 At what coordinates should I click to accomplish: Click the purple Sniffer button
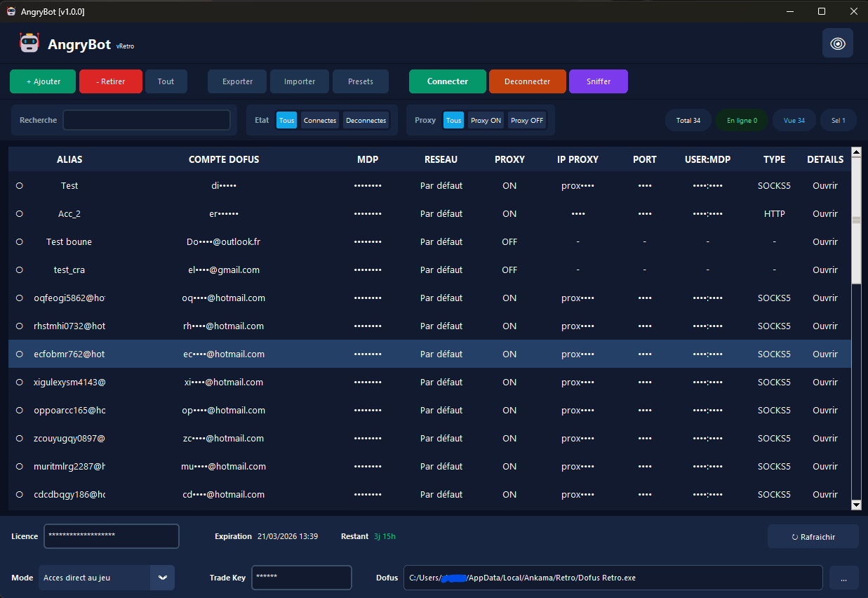[598, 81]
